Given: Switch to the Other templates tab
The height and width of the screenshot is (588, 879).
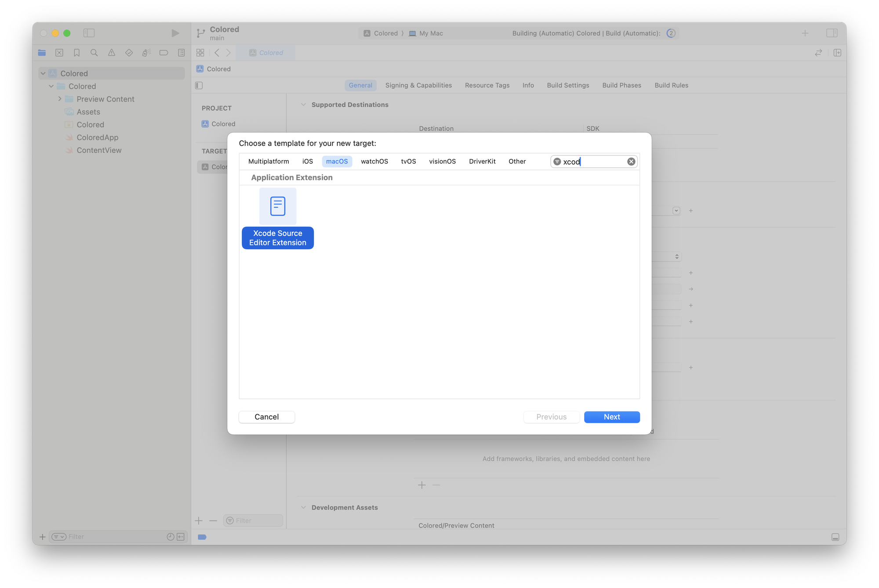Looking at the screenshot, I should pyautogui.click(x=517, y=161).
